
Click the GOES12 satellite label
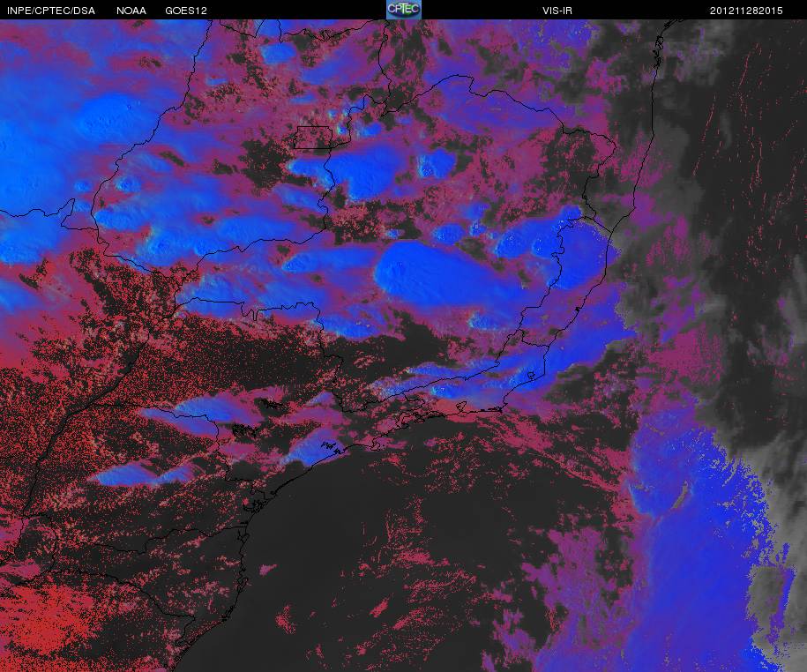[186, 11]
